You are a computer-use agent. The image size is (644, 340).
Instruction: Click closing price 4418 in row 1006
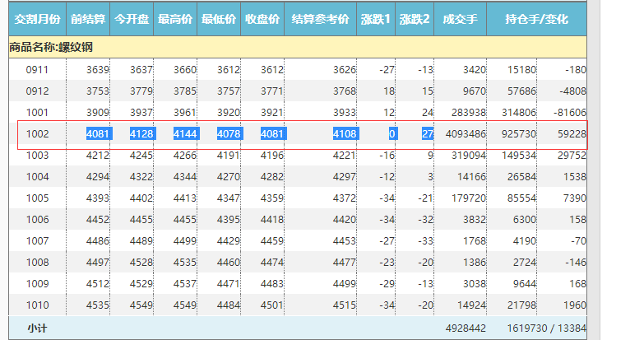tap(272, 220)
